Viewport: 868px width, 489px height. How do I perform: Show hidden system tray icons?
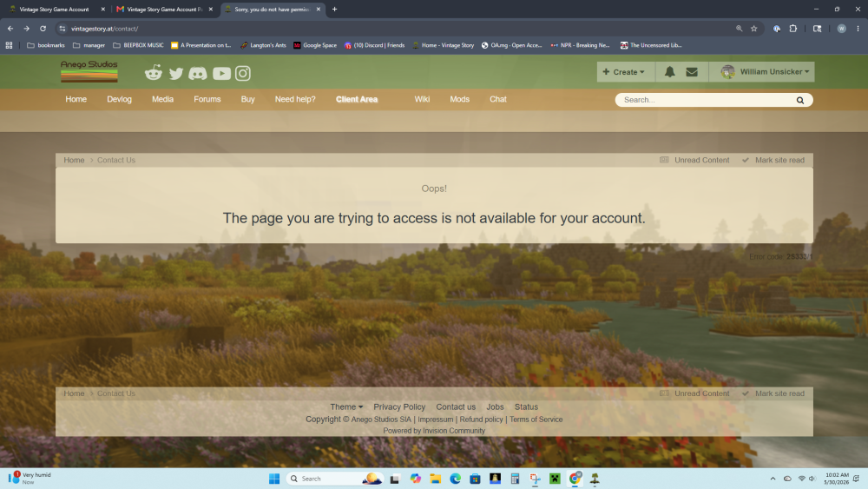pyautogui.click(x=773, y=479)
